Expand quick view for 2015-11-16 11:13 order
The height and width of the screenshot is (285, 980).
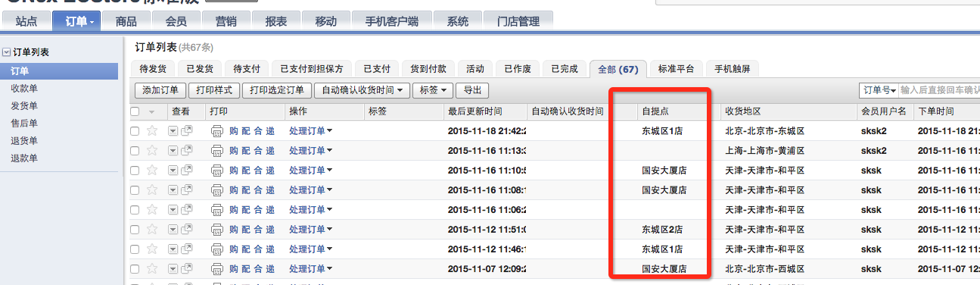pos(173,150)
